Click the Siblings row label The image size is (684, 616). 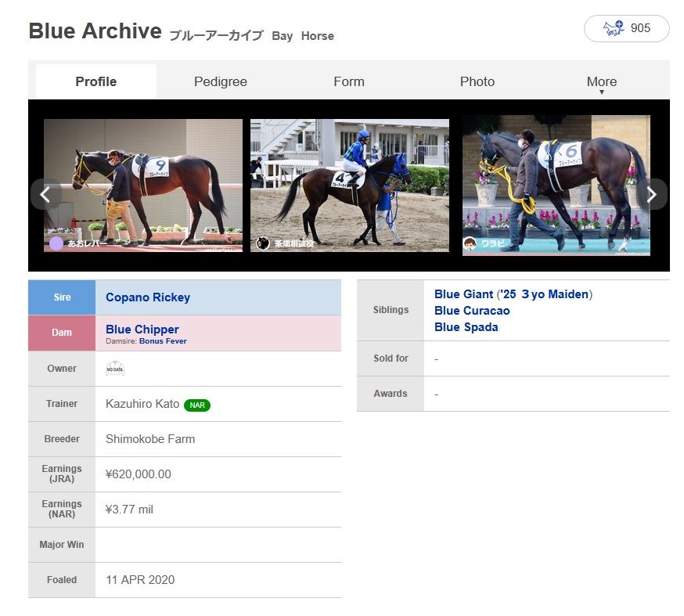pos(391,310)
